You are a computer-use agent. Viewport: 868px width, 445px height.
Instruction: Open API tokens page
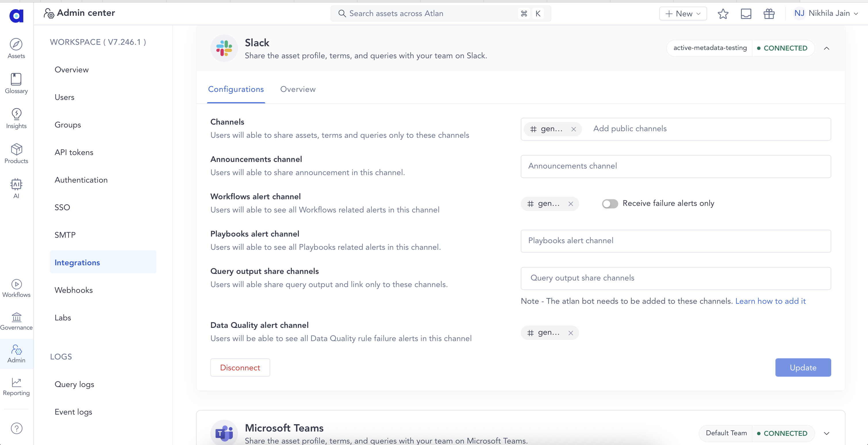point(103,152)
